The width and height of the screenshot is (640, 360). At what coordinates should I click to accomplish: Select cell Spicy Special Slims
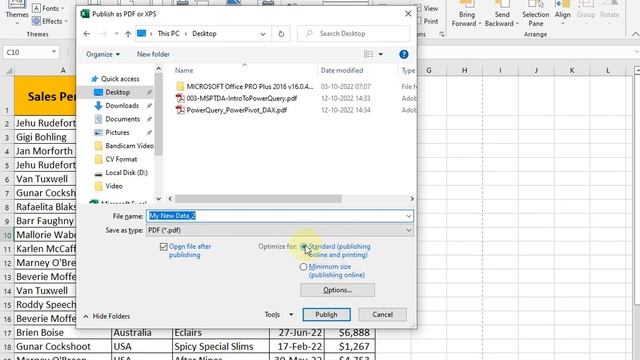pos(221,347)
